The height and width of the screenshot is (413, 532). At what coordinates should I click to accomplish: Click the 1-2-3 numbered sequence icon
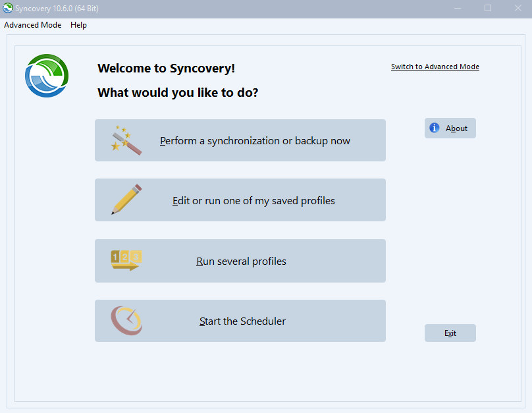(126, 260)
